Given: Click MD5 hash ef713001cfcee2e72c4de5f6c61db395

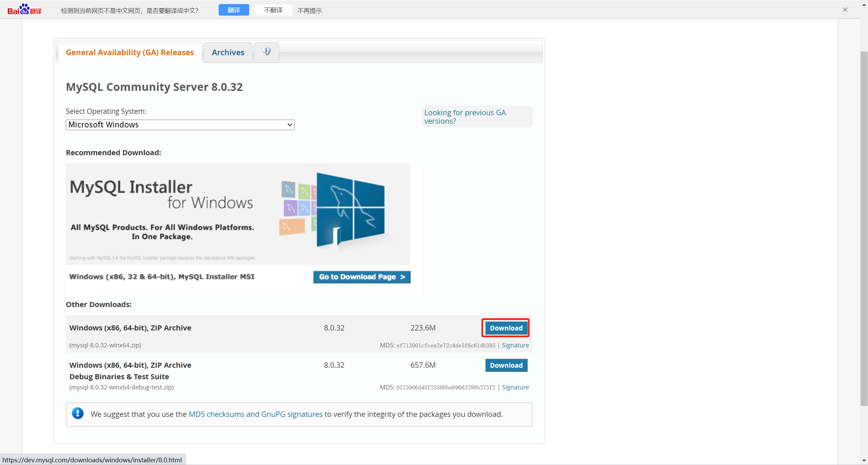Looking at the screenshot, I should (446, 345).
